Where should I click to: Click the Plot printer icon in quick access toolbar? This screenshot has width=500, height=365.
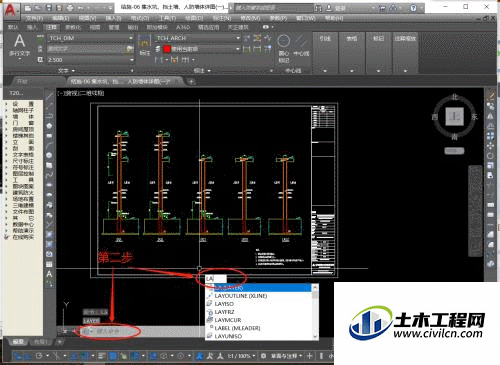click(x=70, y=8)
